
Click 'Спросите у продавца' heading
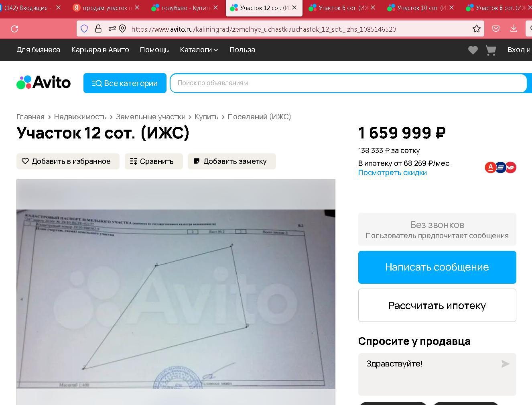coord(414,341)
